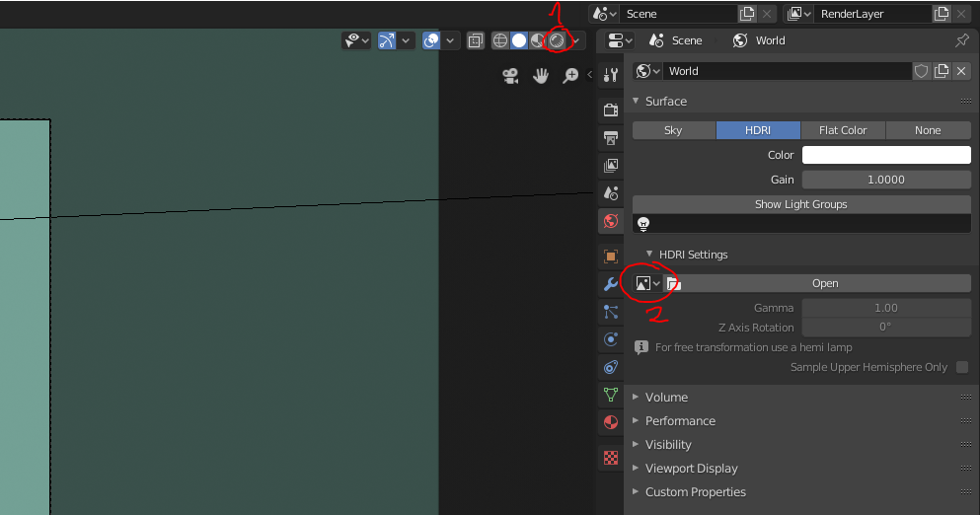Open the white Color swatch picker

(886, 155)
